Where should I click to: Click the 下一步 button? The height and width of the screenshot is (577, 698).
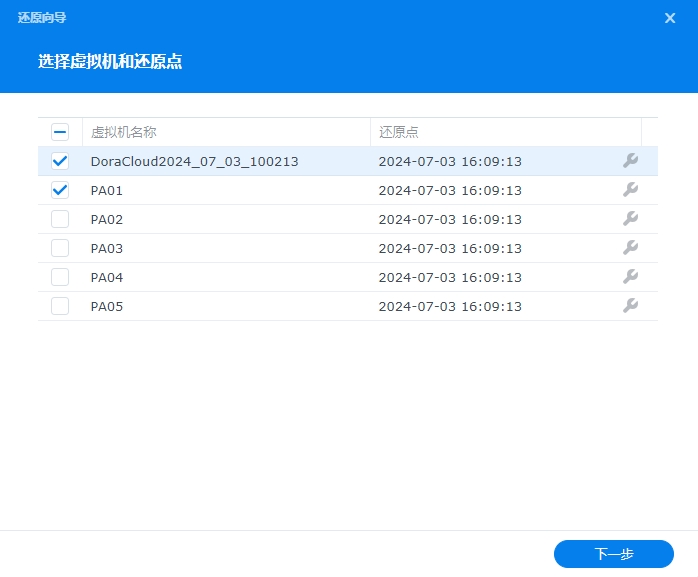click(613, 553)
